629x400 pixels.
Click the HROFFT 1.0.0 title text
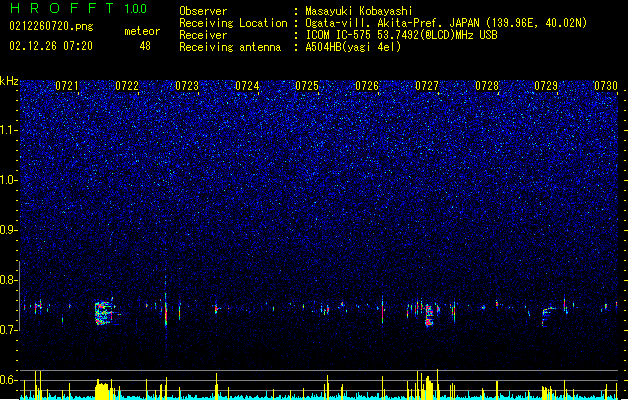79,8
